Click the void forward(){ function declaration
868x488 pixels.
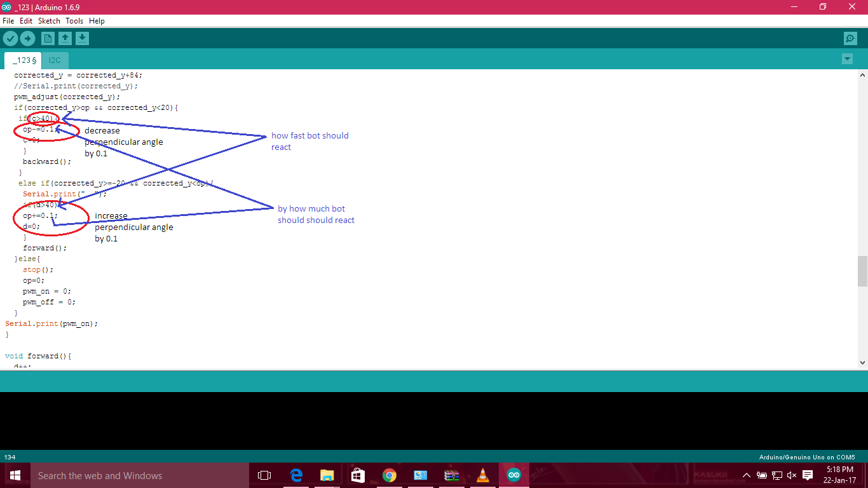pos(38,356)
